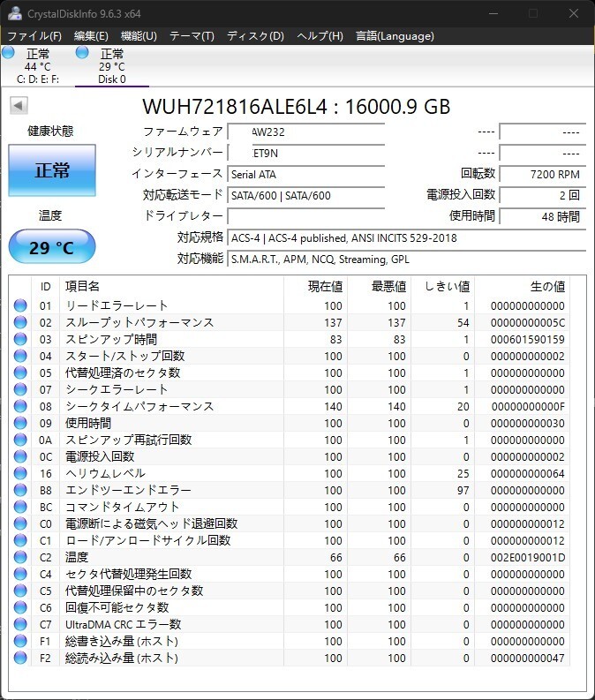Click status orb for 04 スタート/ストップ回数
595x700 pixels.
tap(20, 356)
